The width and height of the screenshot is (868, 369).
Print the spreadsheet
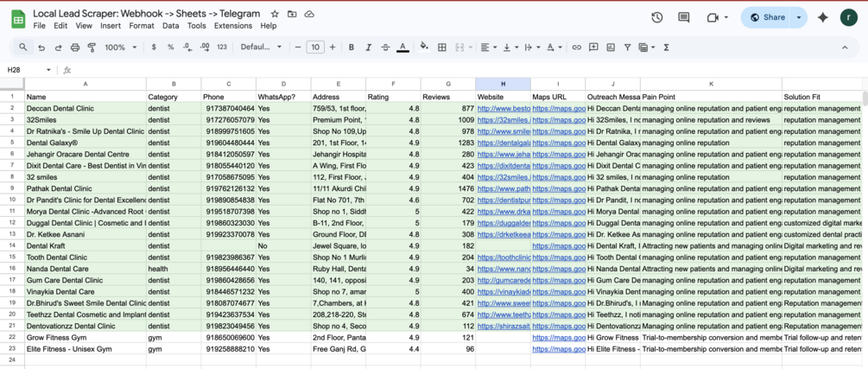(75, 48)
